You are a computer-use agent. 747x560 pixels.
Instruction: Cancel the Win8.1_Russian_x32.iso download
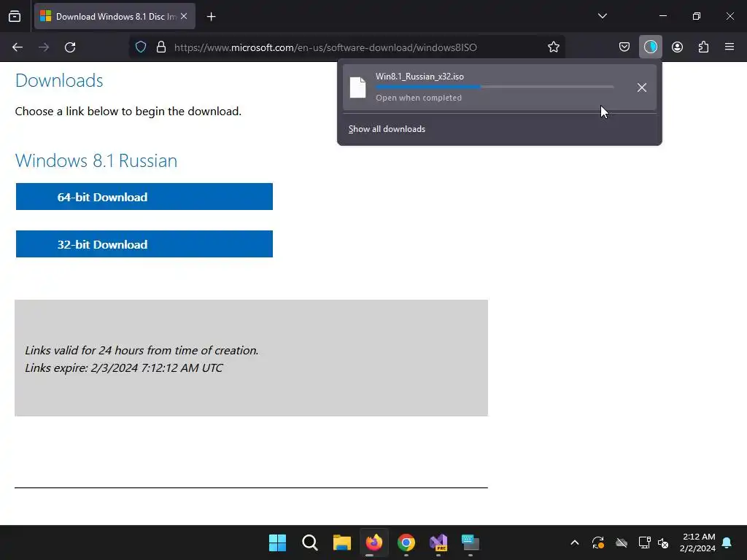click(642, 87)
